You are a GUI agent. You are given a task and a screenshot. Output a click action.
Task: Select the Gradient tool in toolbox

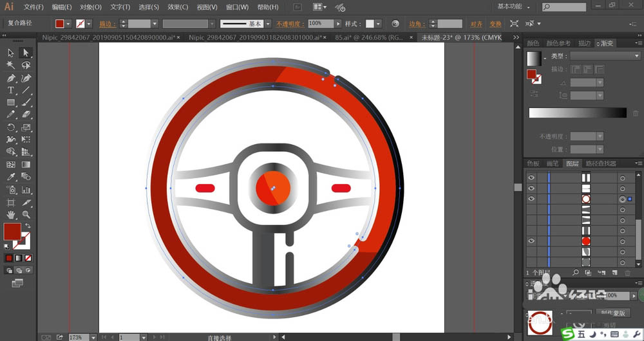26,165
